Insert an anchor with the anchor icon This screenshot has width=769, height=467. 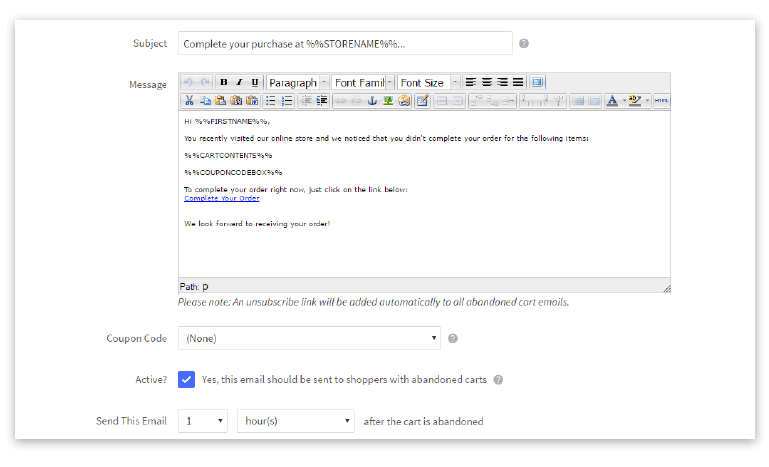371,100
